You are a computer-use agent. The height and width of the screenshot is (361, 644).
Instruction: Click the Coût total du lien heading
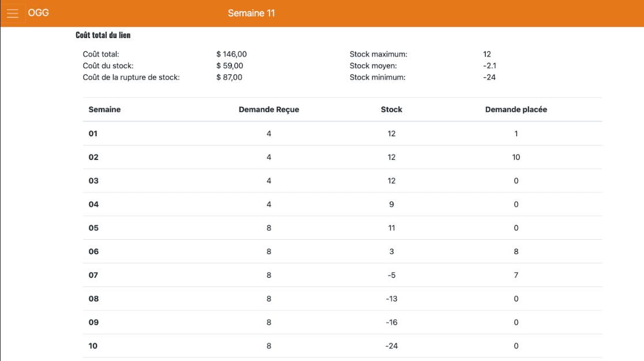pyautogui.click(x=103, y=35)
